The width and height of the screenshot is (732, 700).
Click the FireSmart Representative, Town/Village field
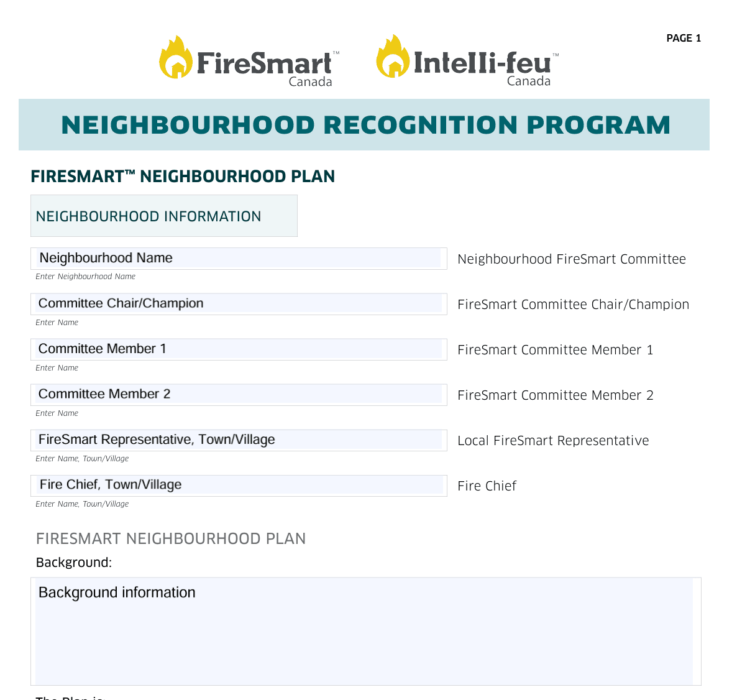click(239, 440)
